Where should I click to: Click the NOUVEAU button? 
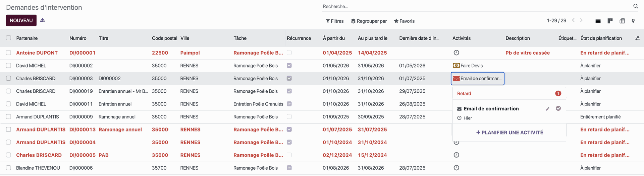point(21,20)
